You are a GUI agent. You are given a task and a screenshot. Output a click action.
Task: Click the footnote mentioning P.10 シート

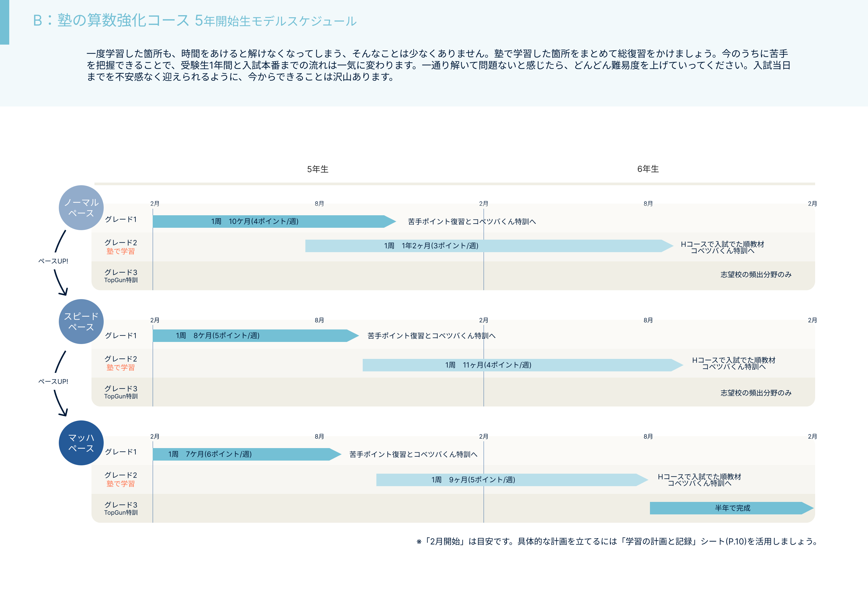pos(617,541)
